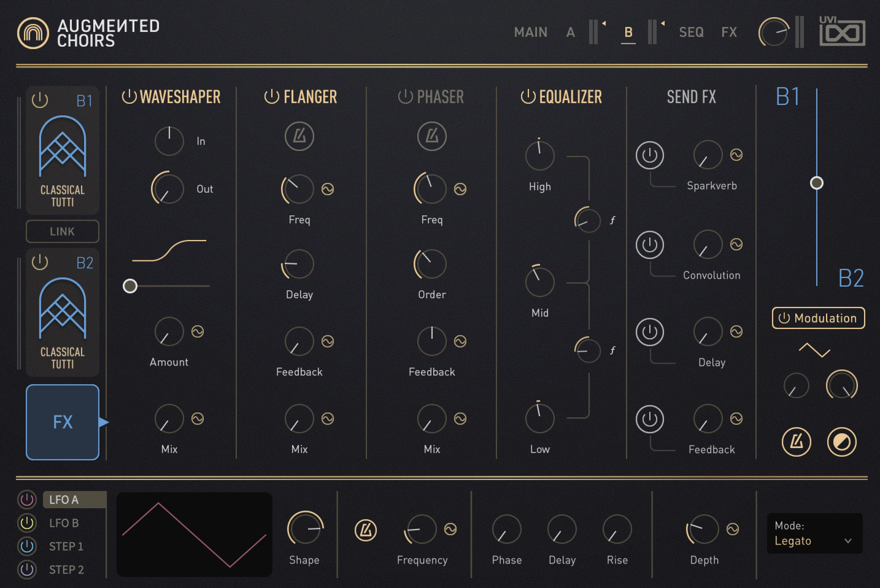Toggle the Send Feedback power button
Screen dimensions: 880x588
pyautogui.click(x=650, y=419)
